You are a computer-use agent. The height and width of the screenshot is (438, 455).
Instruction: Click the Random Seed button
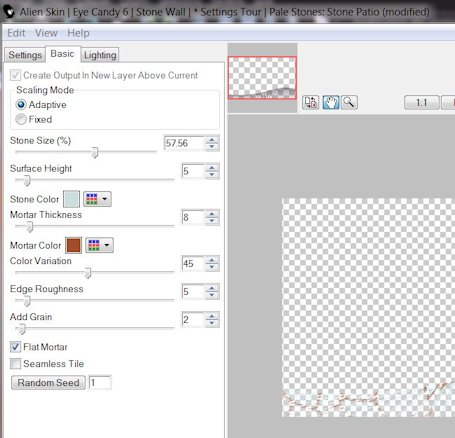[x=48, y=382]
